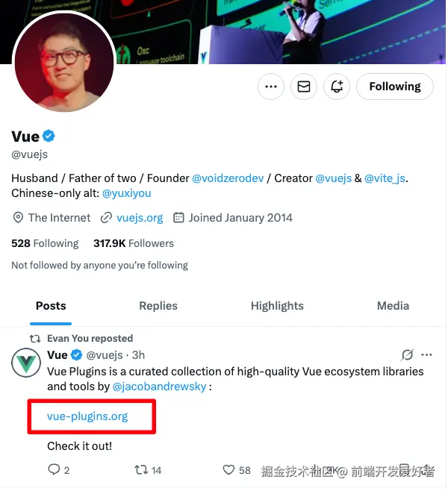Click the repost icon showing 14

140,470
